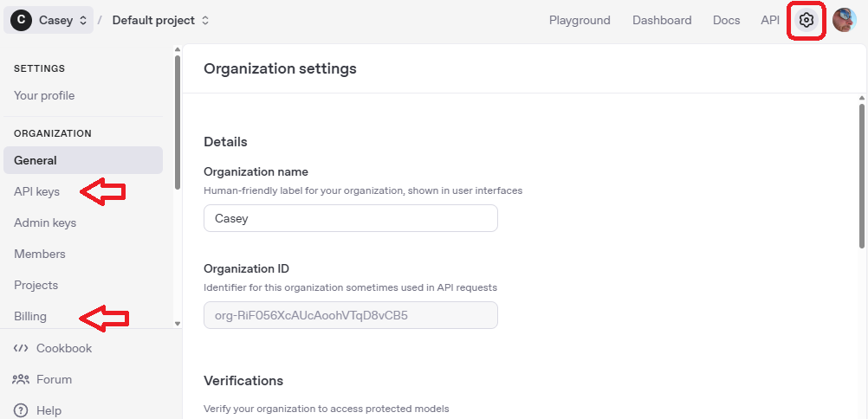Viewport: 868px width, 419px height.
Task: Go to Docs in top navigation
Action: click(x=726, y=20)
